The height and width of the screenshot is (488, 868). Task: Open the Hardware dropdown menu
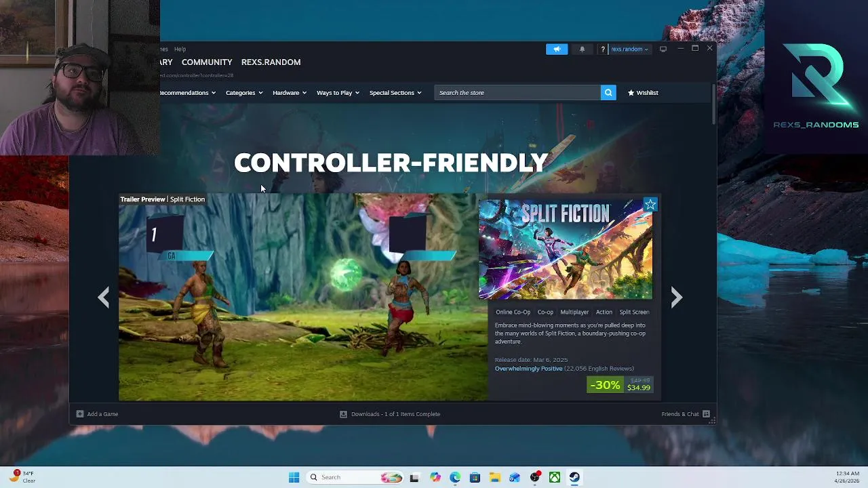(290, 93)
